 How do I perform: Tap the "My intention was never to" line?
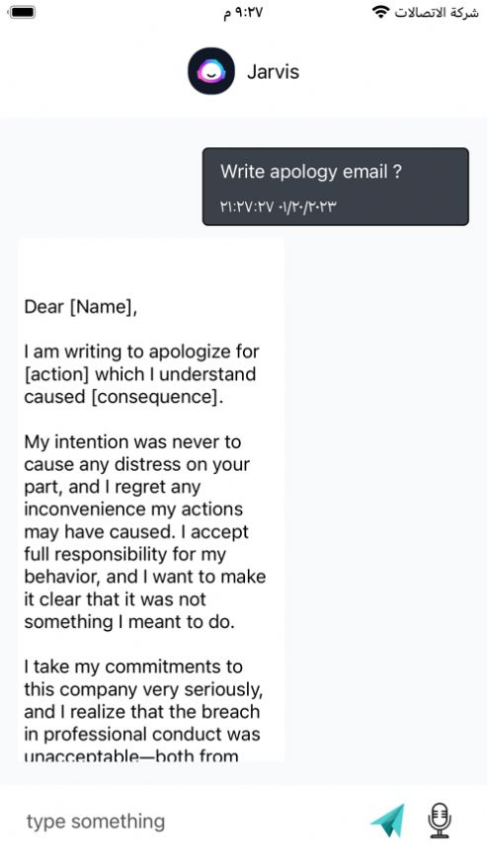pos(132,441)
